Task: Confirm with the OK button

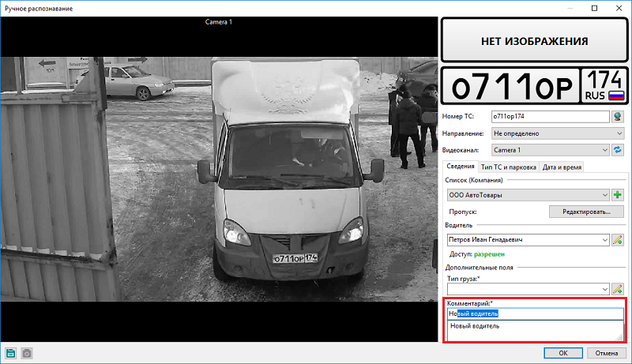Action: (x=562, y=352)
